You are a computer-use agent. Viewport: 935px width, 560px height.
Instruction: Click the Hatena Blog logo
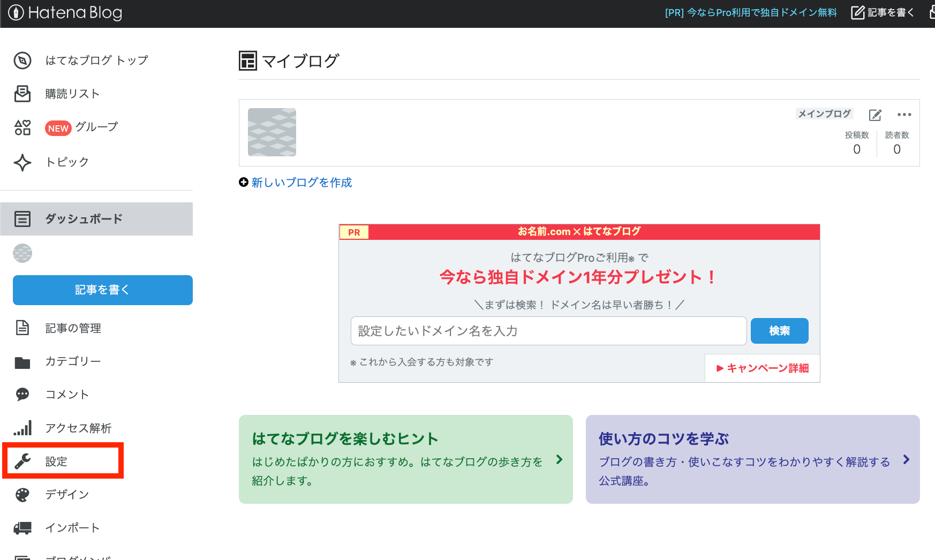(x=65, y=12)
